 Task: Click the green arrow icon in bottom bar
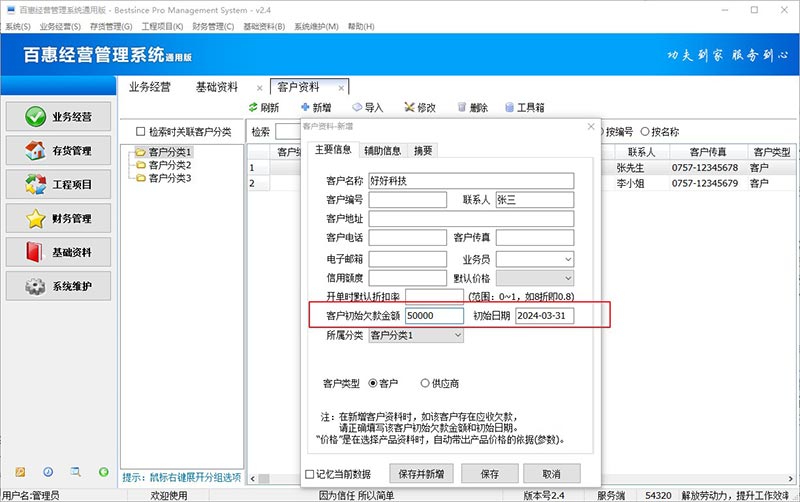[x=104, y=472]
